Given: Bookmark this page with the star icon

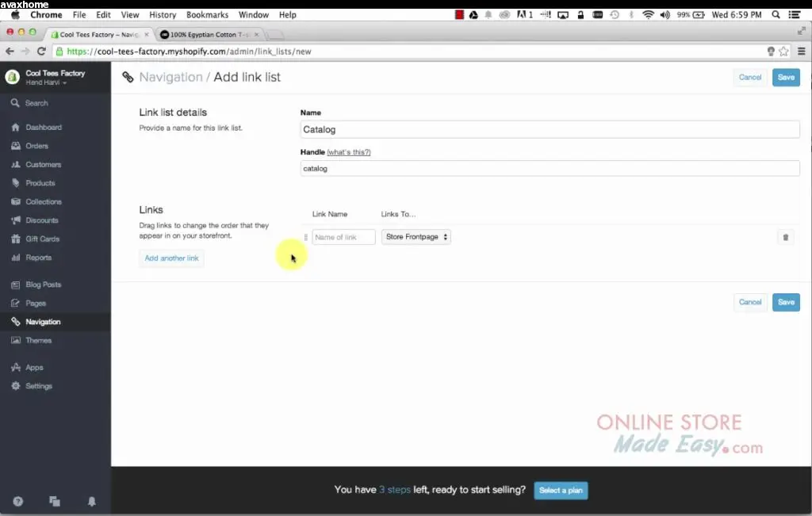Looking at the screenshot, I should [783, 52].
